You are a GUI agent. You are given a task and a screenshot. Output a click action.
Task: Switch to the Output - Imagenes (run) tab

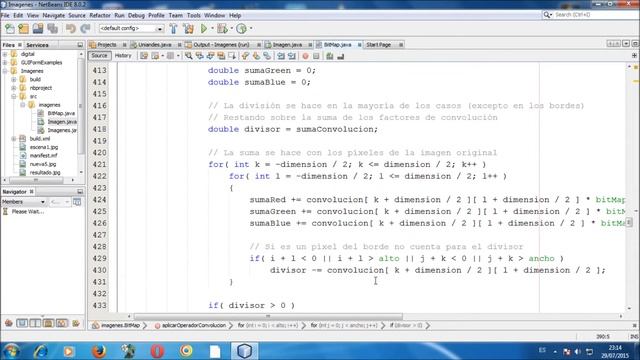221,44
